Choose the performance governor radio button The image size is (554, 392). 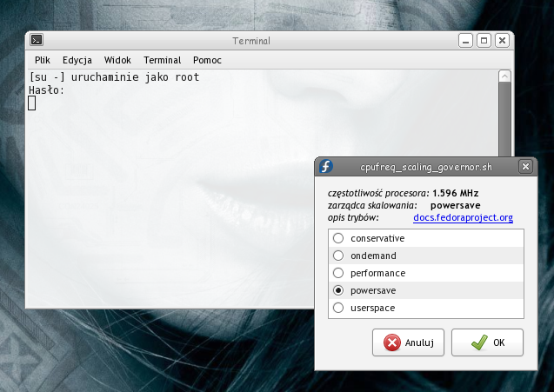[x=338, y=273]
